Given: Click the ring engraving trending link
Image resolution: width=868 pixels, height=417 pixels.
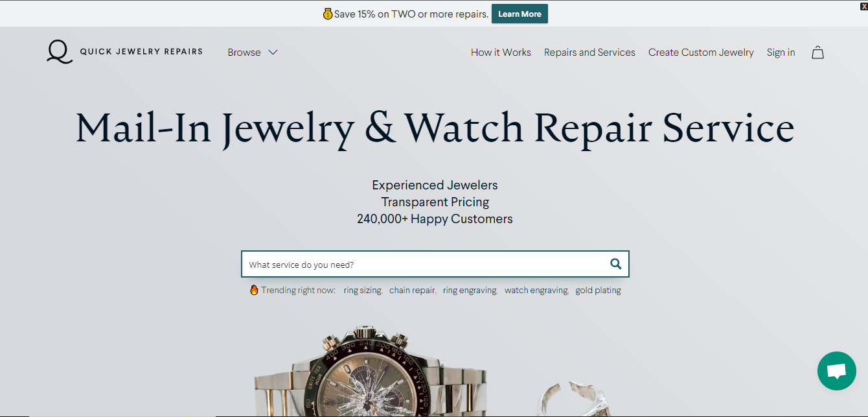Looking at the screenshot, I should (x=470, y=291).
